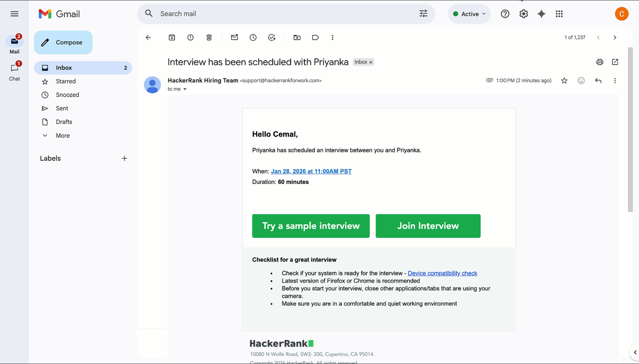Switch to the Chat section

tap(14, 71)
